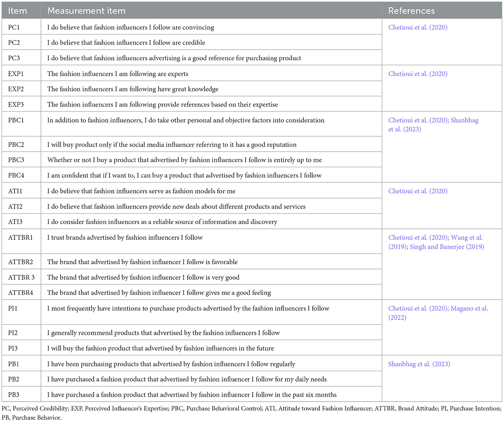Click statement ending 'I follow is favorable'
This screenshot has height=422, width=504.
pos(142,262)
